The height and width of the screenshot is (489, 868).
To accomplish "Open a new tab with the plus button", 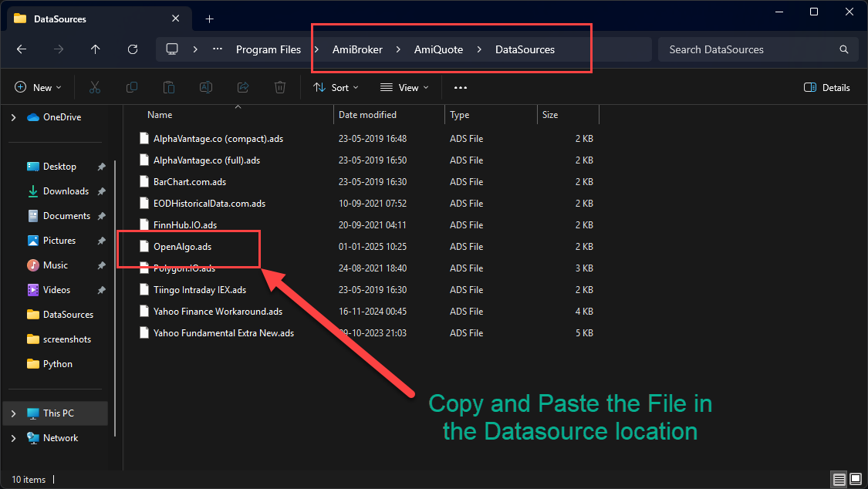I will pyautogui.click(x=209, y=19).
